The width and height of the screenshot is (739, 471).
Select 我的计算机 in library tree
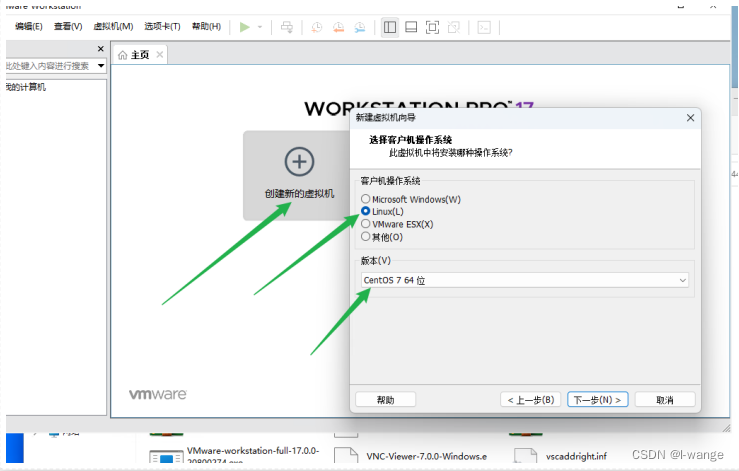tap(26, 87)
